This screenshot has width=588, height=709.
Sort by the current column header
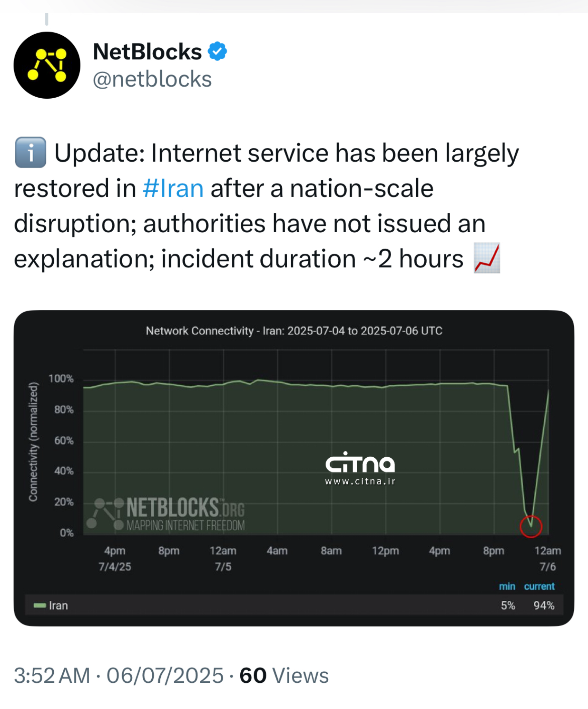[x=539, y=586]
